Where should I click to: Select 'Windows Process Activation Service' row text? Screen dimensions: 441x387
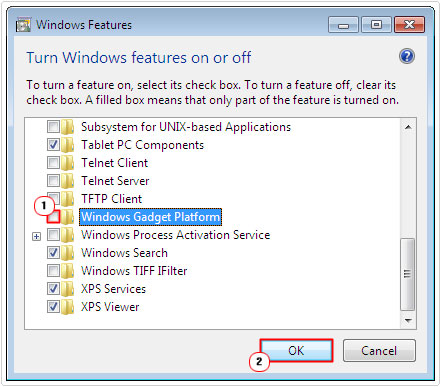click(176, 235)
